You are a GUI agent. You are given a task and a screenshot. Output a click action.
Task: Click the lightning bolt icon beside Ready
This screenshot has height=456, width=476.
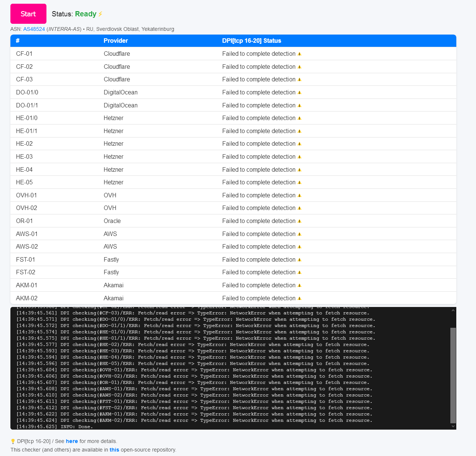point(100,14)
